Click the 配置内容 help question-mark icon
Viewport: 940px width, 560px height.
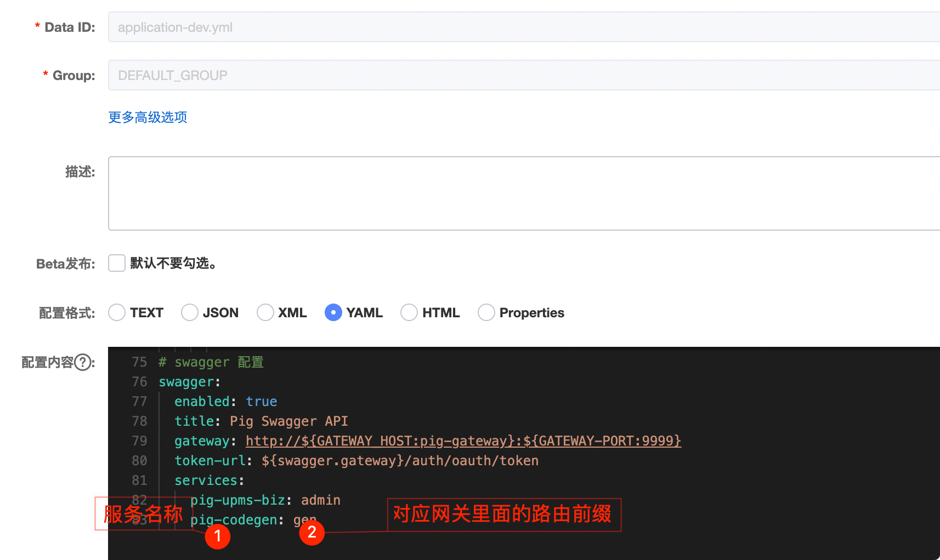[x=83, y=362]
